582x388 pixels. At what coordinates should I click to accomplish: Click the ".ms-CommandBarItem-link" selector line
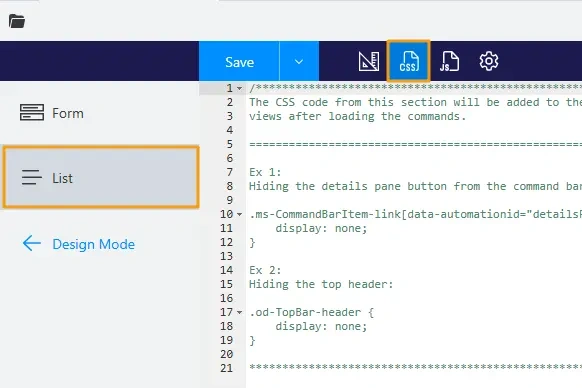415,214
